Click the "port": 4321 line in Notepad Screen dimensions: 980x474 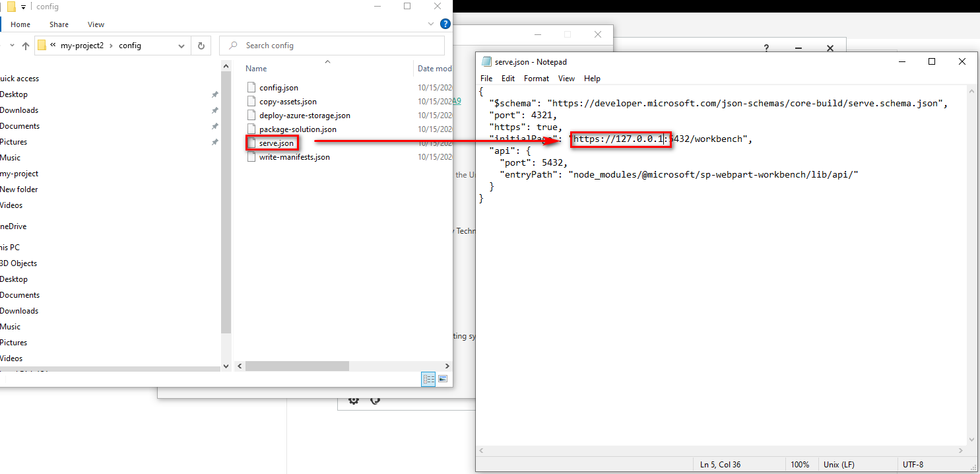[x=523, y=115]
